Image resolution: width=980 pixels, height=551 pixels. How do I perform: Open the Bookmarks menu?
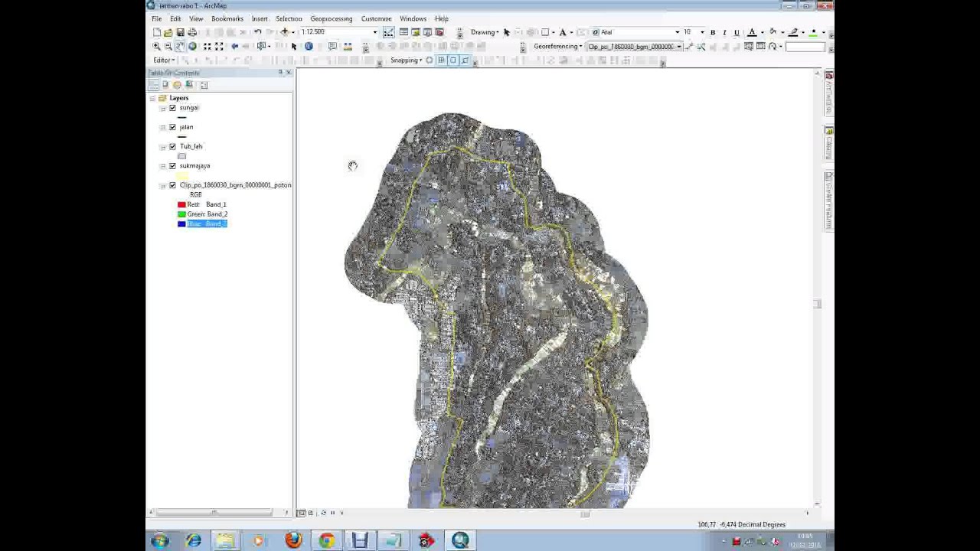(227, 18)
